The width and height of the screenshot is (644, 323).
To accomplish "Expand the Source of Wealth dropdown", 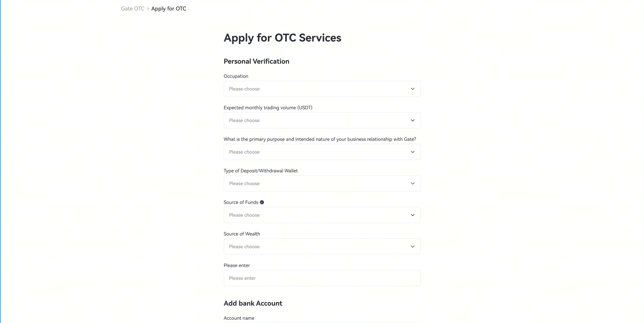I will pos(322,247).
